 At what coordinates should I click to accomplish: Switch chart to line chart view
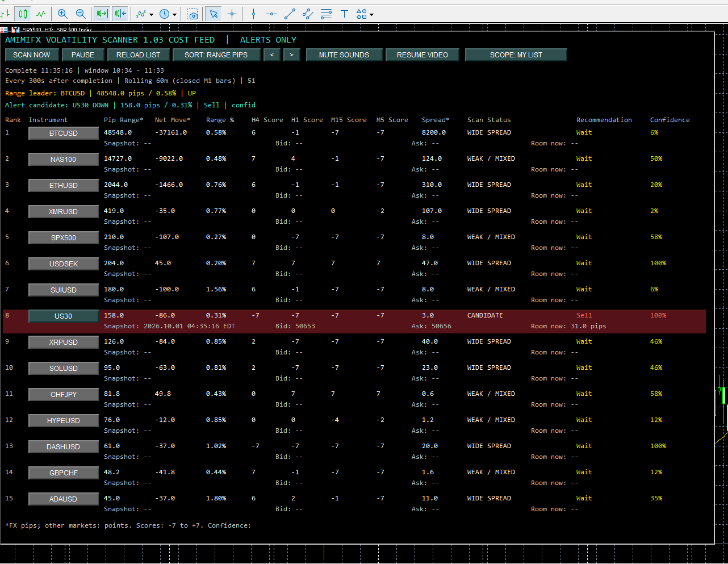[x=41, y=14]
